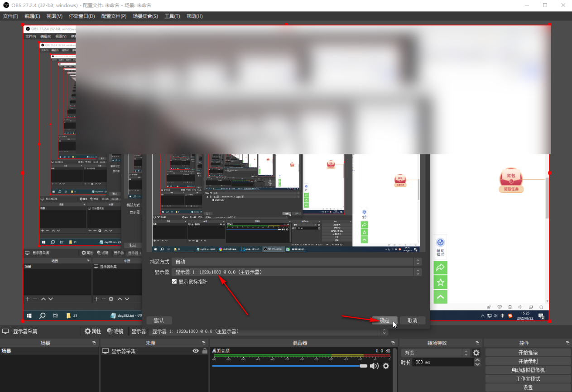
Task: Open filters via the 滤镜 icon
Action: point(115,331)
